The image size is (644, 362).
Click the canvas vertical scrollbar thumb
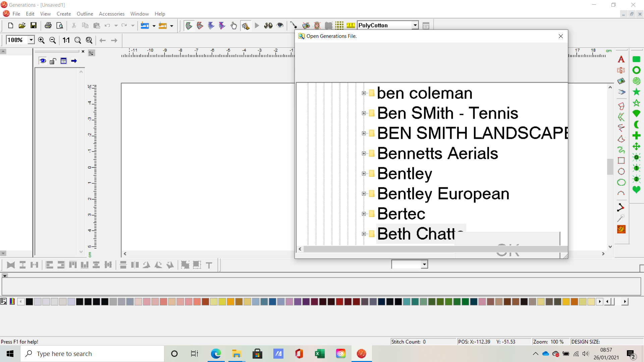point(610,167)
